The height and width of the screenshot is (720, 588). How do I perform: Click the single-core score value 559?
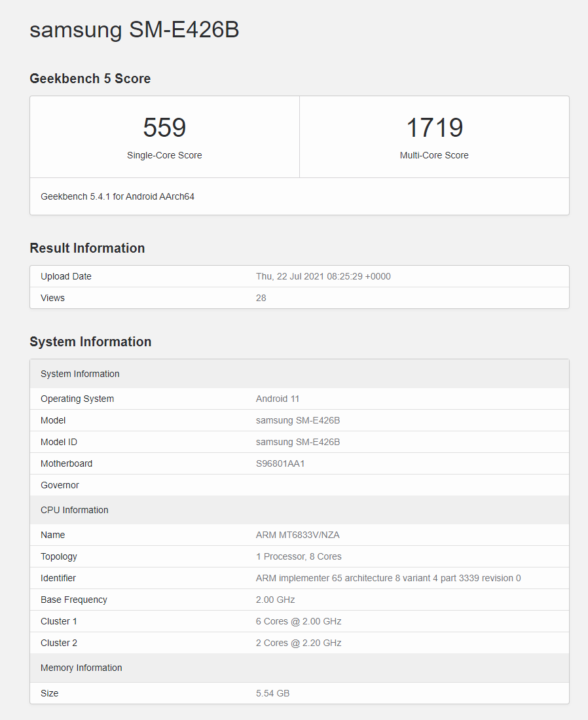[x=164, y=128]
